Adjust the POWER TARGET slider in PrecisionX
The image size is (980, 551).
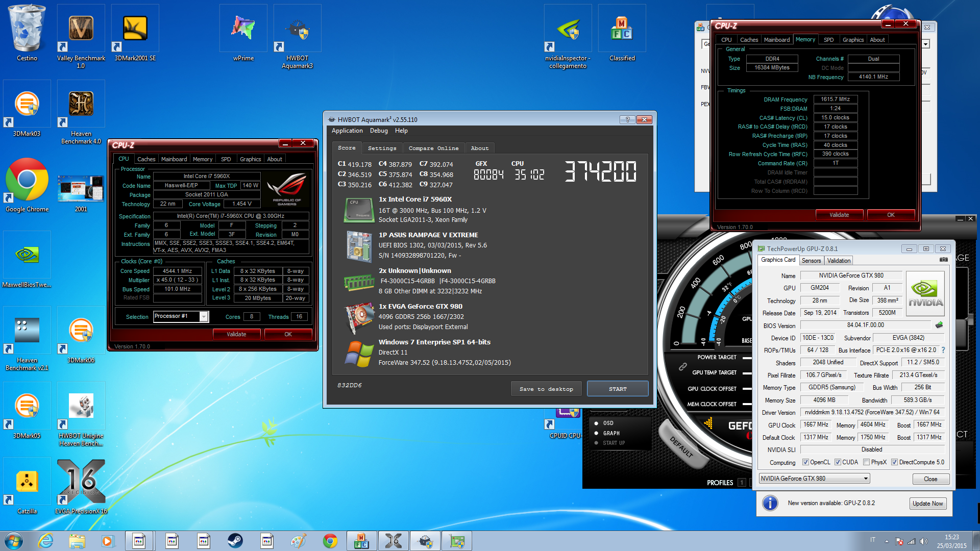click(747, 357)
